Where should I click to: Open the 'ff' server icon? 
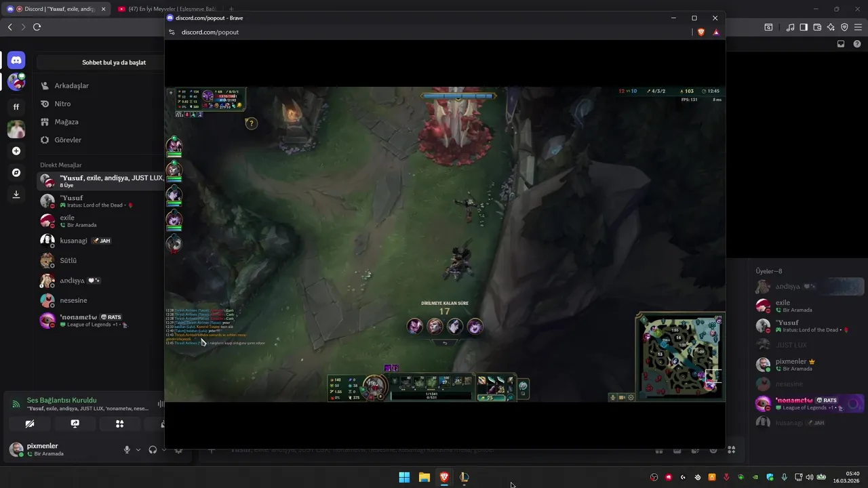click(16, 106)
